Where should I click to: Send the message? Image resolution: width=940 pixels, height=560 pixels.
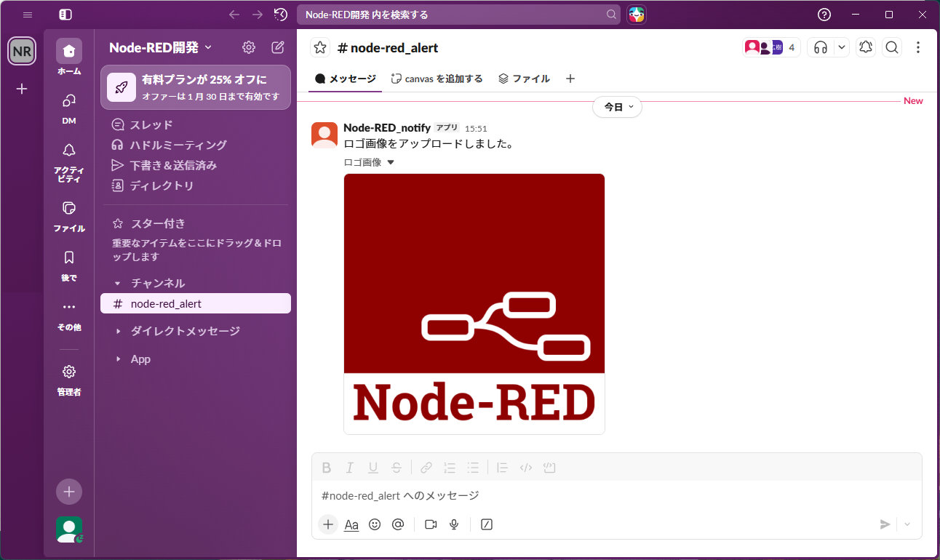click(x=885, y=524)
